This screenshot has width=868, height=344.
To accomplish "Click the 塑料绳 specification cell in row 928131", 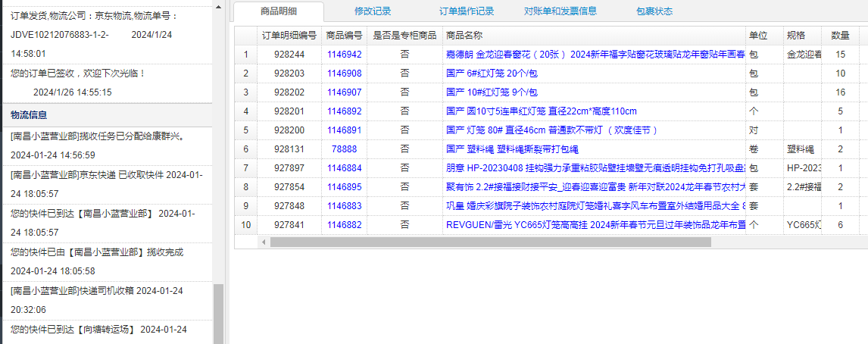I will pos(803,149).
